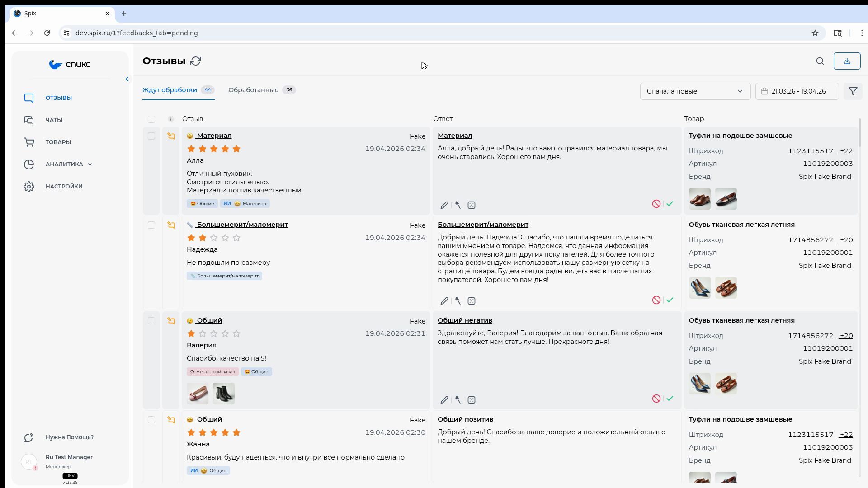Open the Сначала новые sort dropdown
The image size is (868, 488).
click(x=695, y=91)
